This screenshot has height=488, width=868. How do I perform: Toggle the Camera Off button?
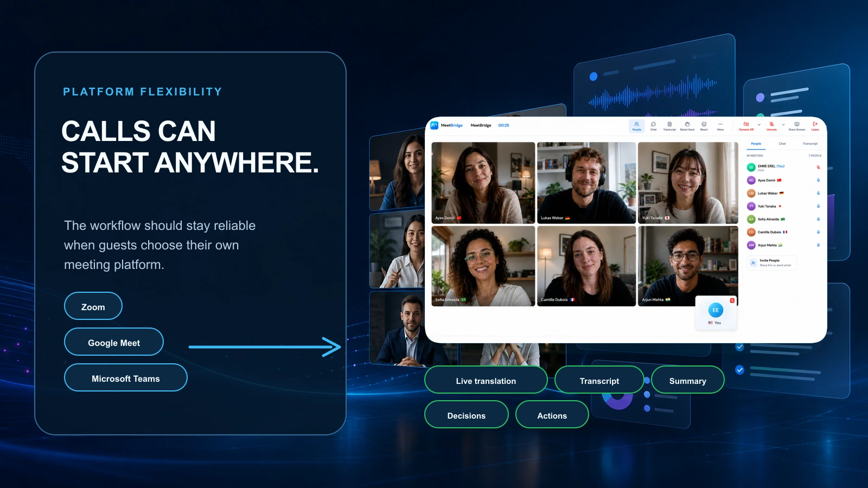[x=746, y=126]
